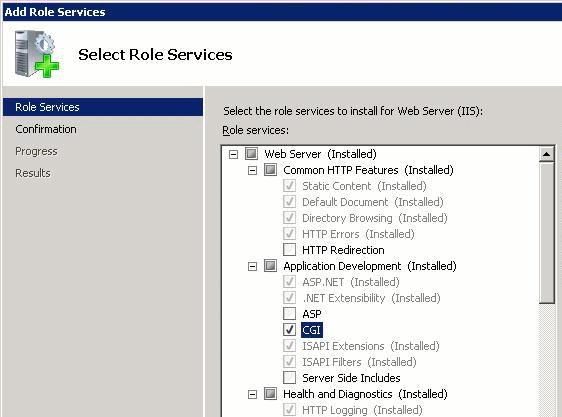This screenshot has width=562, height=417.
Task: Toggle the Common HTTP Features tri-state checkbox
Action: (270, 170)
